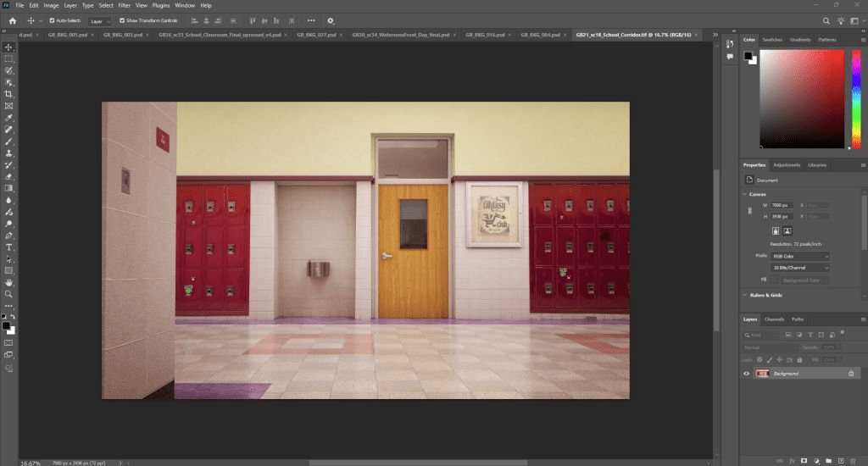The height and width of the screenshot is (466, 868).
Task: Open the 16 Bits/Channel dropdown
Action: tap(800, 268)
